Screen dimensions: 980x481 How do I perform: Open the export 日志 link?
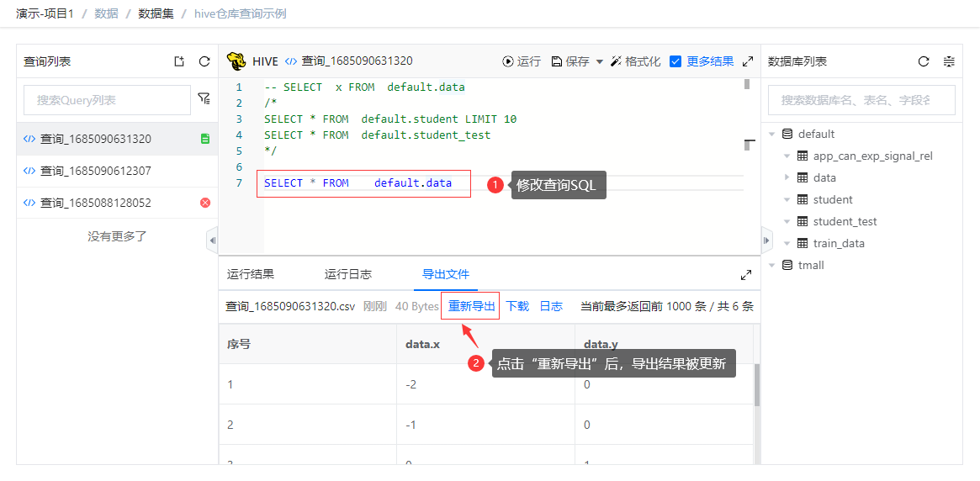pos(551,306)
